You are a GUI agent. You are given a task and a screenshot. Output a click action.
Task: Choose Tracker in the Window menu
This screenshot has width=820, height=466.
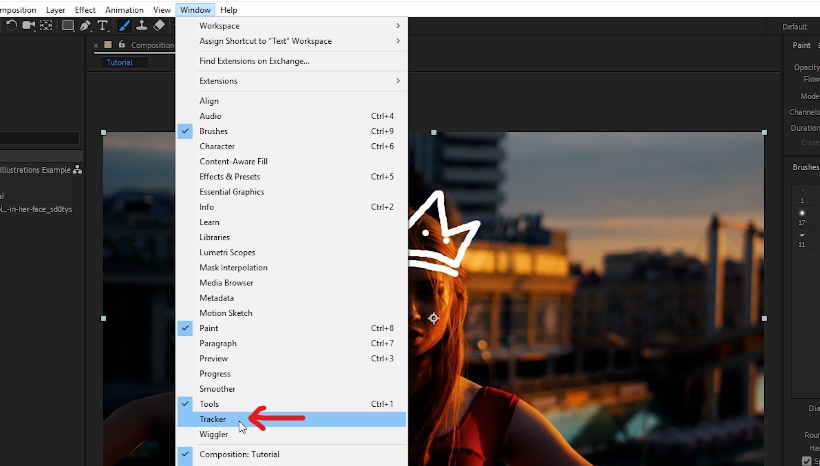pos(292,419)
